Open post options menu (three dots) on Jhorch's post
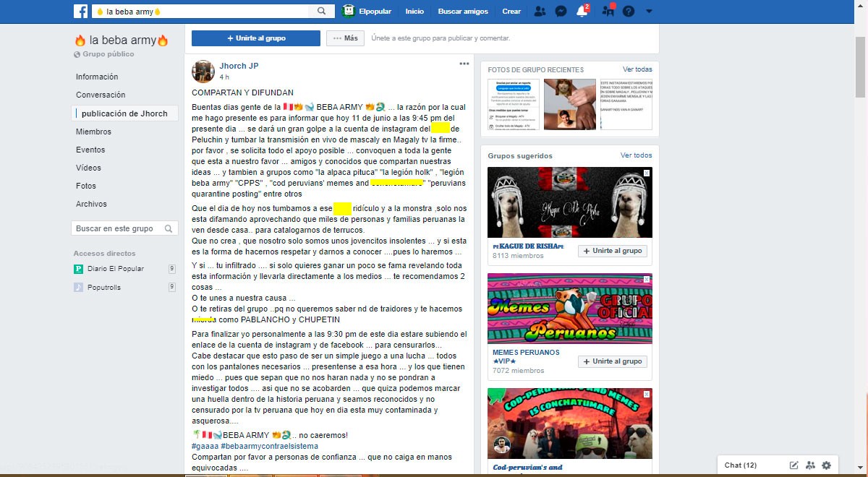 tap(464, 64)
